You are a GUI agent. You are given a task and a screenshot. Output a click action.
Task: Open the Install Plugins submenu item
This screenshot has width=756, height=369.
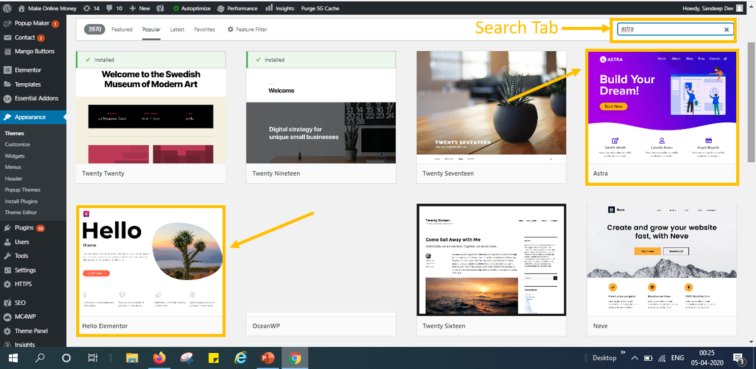[x=21, y=201]
